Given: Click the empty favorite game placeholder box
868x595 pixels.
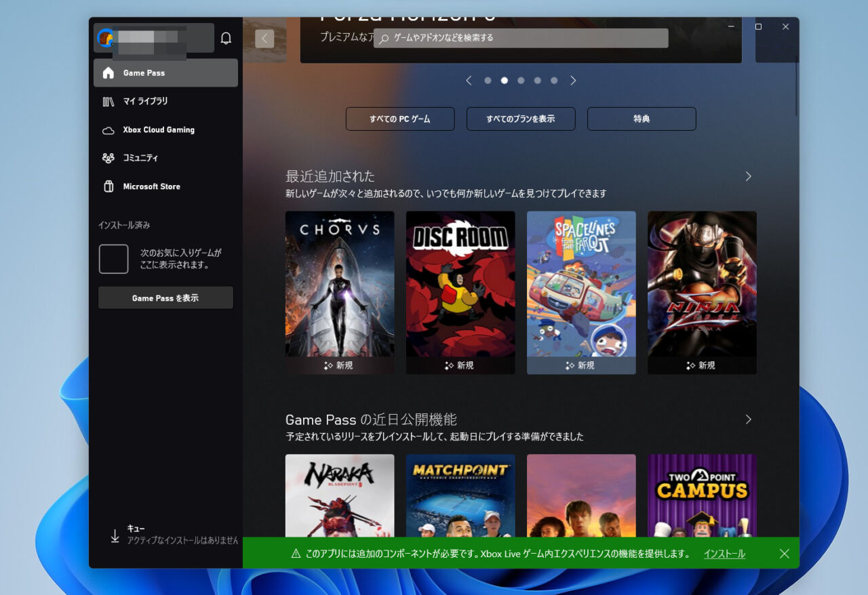Looking at the screenshot, I should [114, 259].
